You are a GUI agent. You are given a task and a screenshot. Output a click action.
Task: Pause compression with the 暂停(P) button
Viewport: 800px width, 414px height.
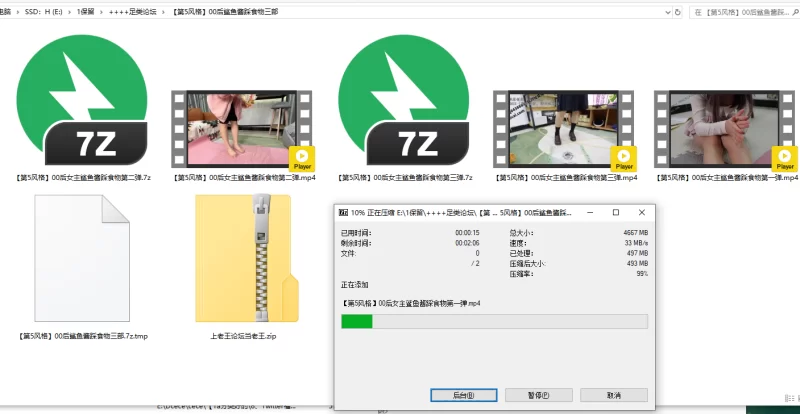[x=538, y=395]
